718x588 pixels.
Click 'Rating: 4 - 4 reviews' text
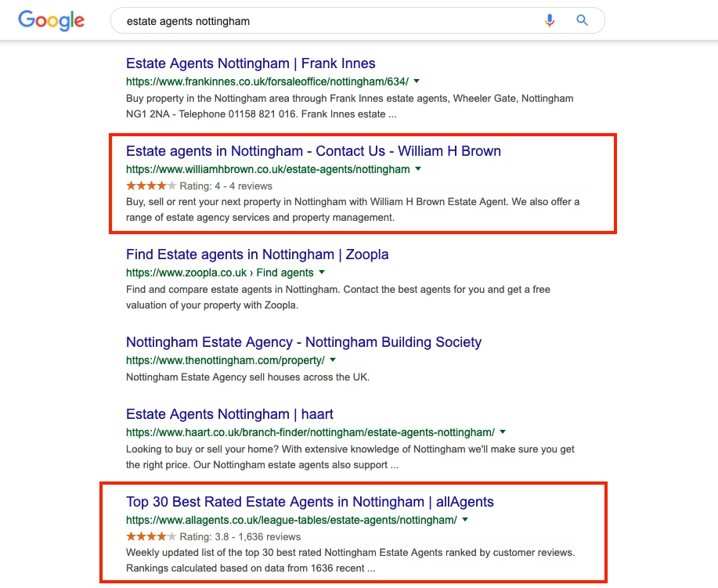[x=226, y=186]
